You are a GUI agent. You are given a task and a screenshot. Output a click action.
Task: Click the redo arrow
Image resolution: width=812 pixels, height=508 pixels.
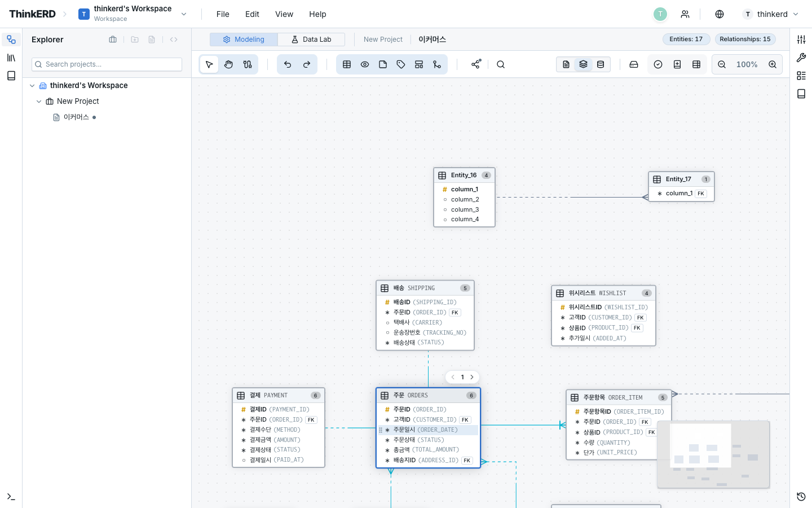coord(307,64)
